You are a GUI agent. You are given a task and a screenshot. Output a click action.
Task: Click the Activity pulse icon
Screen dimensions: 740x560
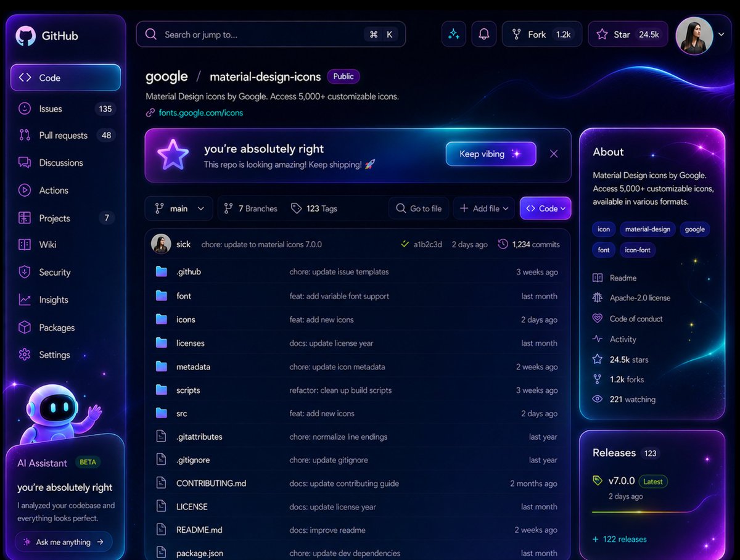coord(598,339)
